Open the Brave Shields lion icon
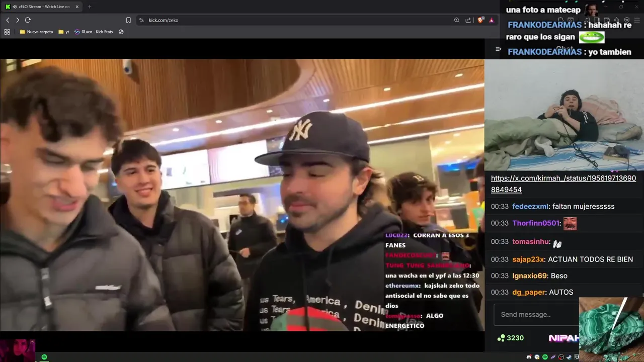The width and height of the screenshot is (644, 362). (481, 20)
